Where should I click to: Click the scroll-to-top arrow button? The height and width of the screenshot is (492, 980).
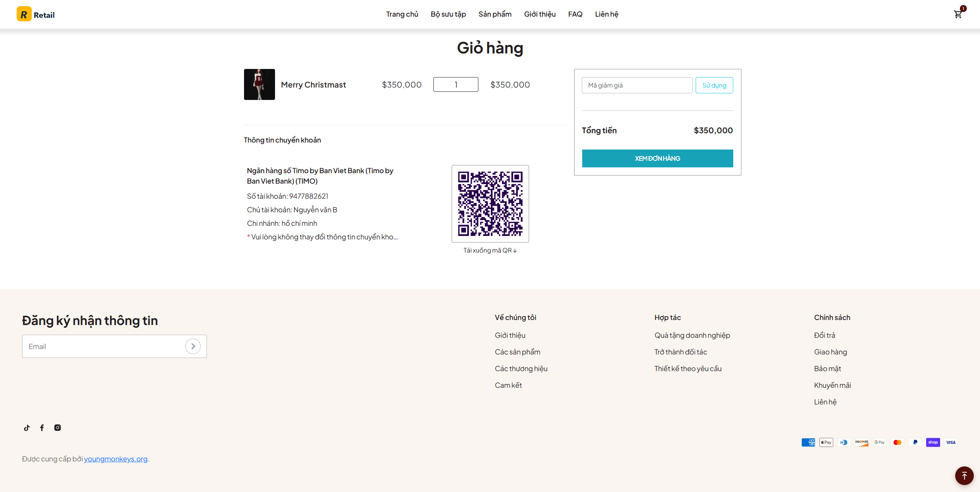click(x=964, y=475)
